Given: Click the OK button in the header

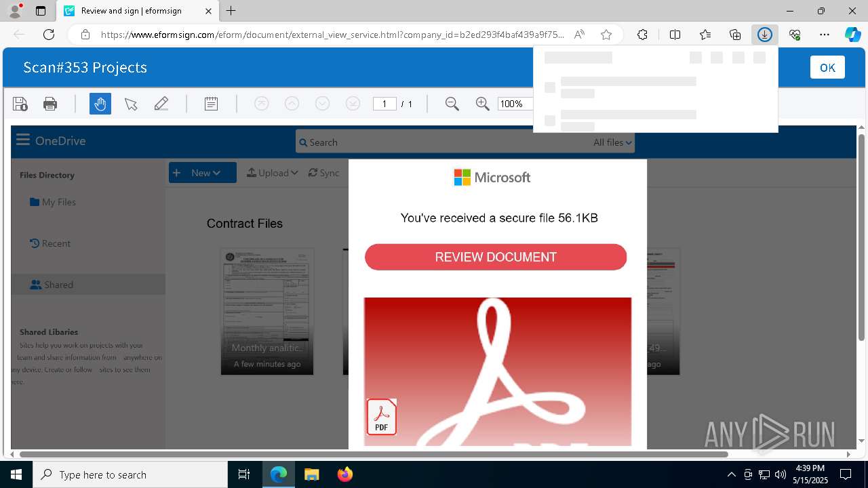Looking at the screenshot, I should point(827,67).
